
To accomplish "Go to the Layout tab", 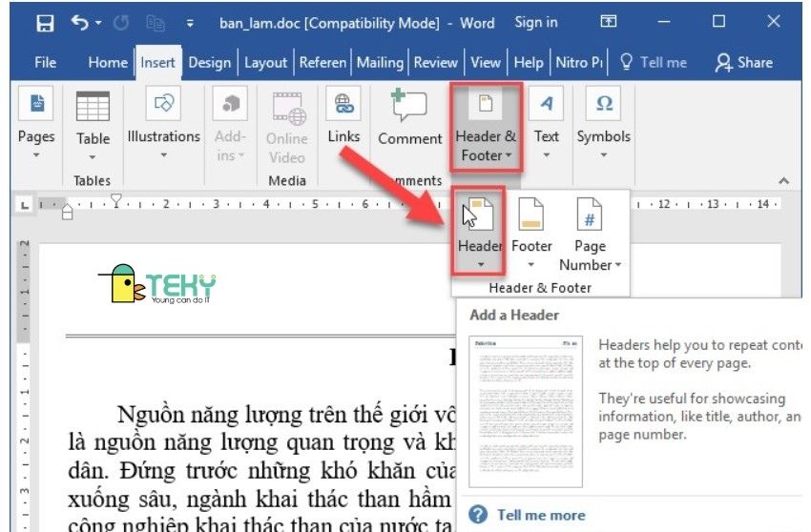I will click(265, 63).
